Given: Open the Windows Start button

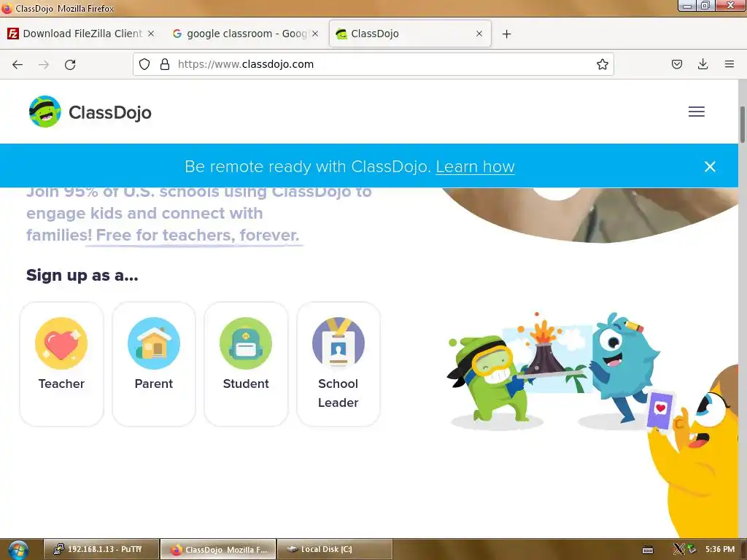Looking at the screenshot, I should click(x=18, y=550).
